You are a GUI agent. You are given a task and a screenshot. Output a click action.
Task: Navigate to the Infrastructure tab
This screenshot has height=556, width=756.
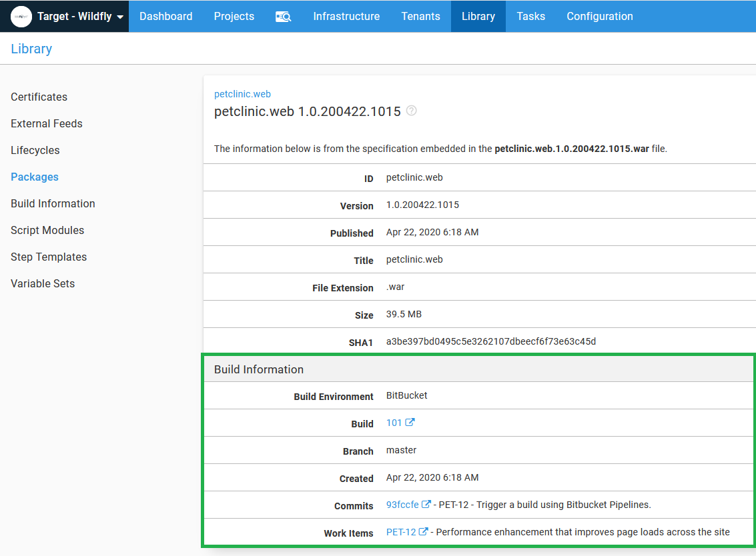tap(346, 16)
